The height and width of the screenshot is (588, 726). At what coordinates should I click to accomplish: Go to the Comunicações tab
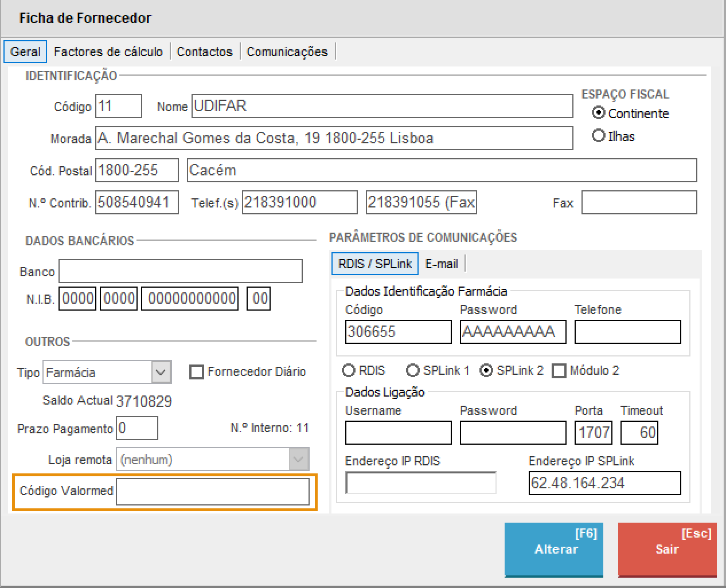pos(287,52)
